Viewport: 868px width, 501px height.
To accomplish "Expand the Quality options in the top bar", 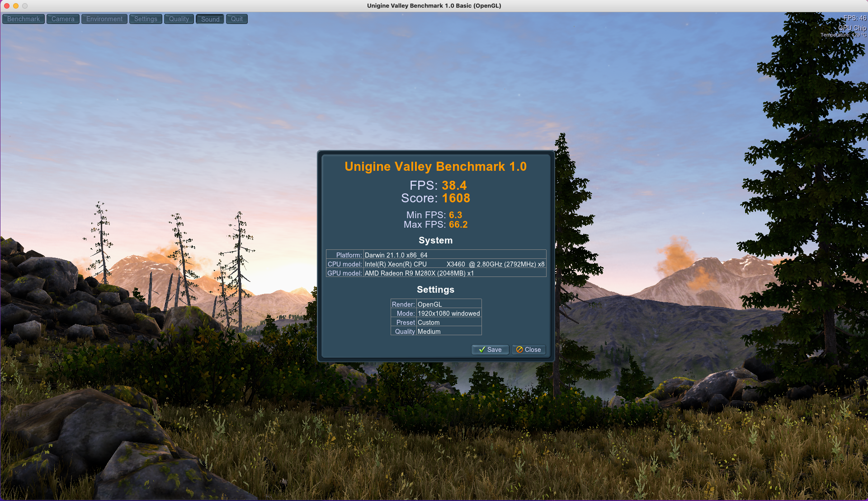I will tap(179, 19).
